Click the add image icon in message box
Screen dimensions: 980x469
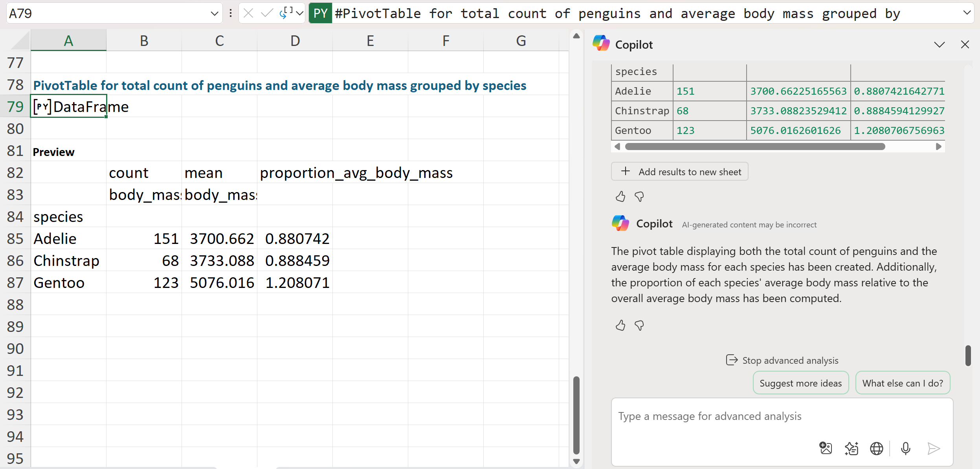(x=826, y=448)
